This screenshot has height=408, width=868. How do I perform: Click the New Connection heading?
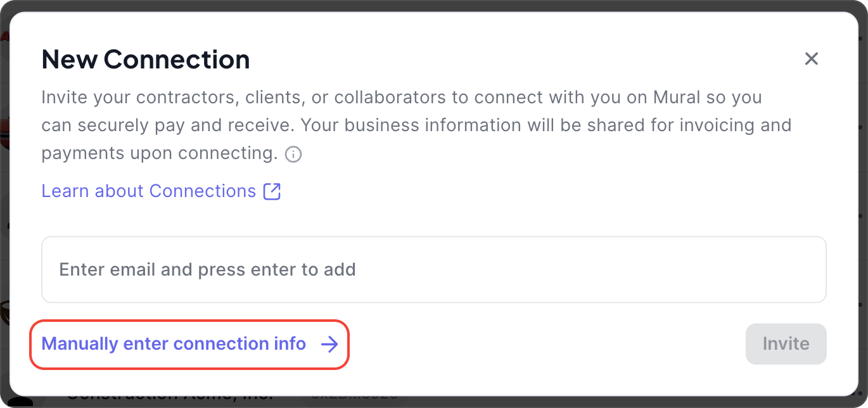(146, 60)
